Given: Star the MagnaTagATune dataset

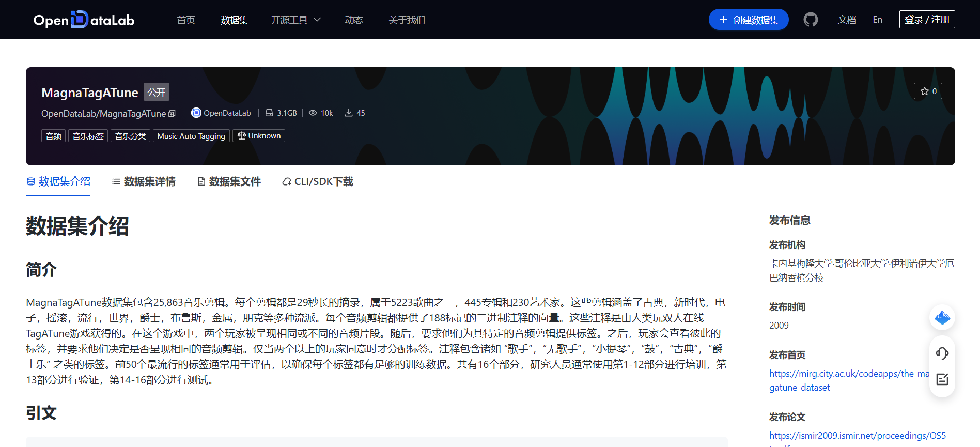Looking at the screenshot, I should pos(928,91).
